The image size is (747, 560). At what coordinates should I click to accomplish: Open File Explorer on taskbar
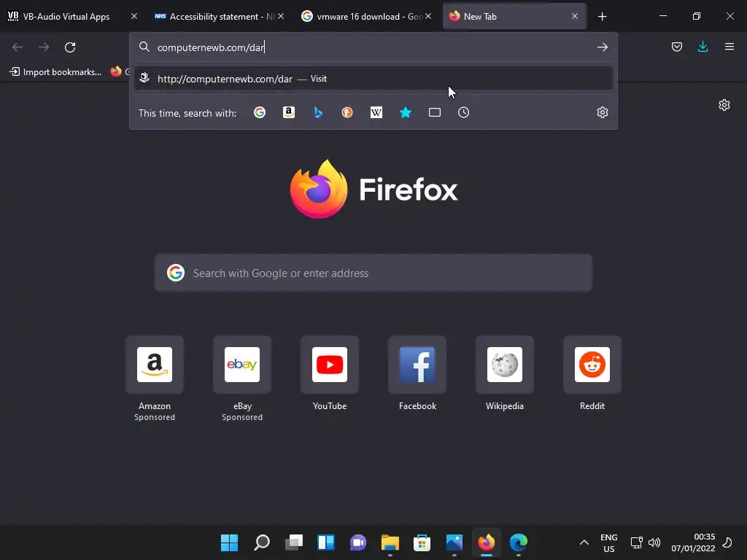[390, 542]
